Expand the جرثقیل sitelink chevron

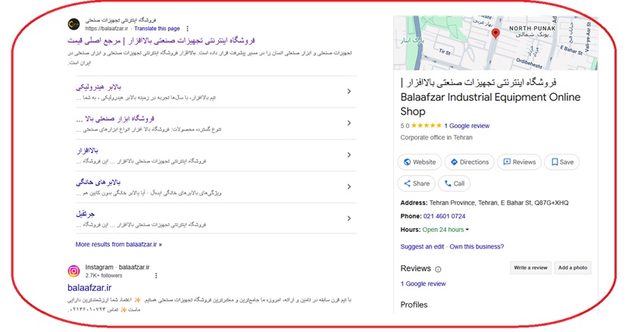(x=349, y=218)
